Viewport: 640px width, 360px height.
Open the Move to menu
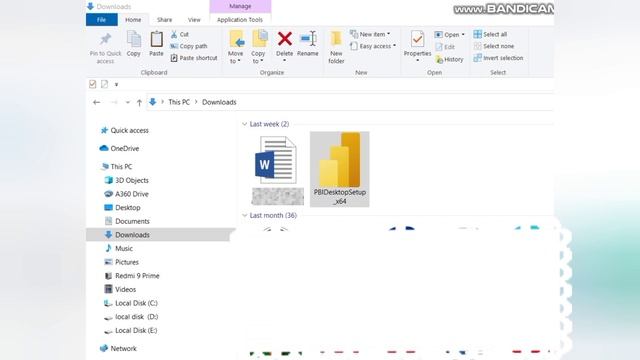pyautogui.click(x=236, y=47)
